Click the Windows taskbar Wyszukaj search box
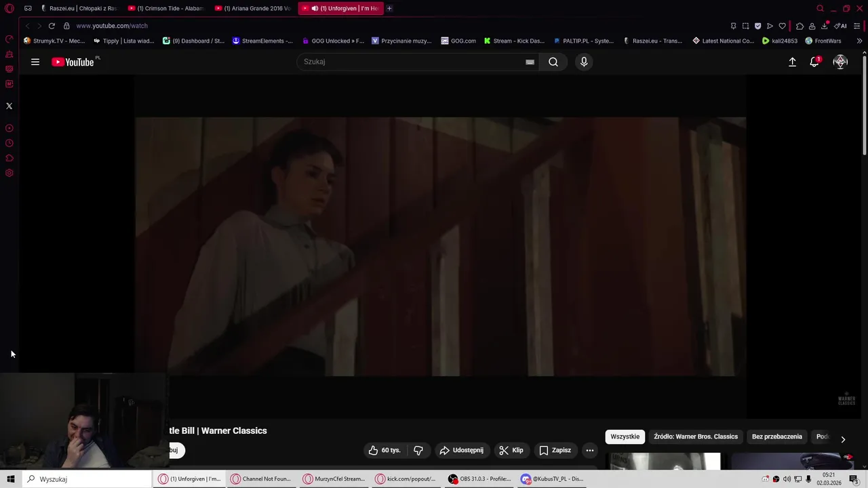The image size is (868, 488). pos(87,479)
